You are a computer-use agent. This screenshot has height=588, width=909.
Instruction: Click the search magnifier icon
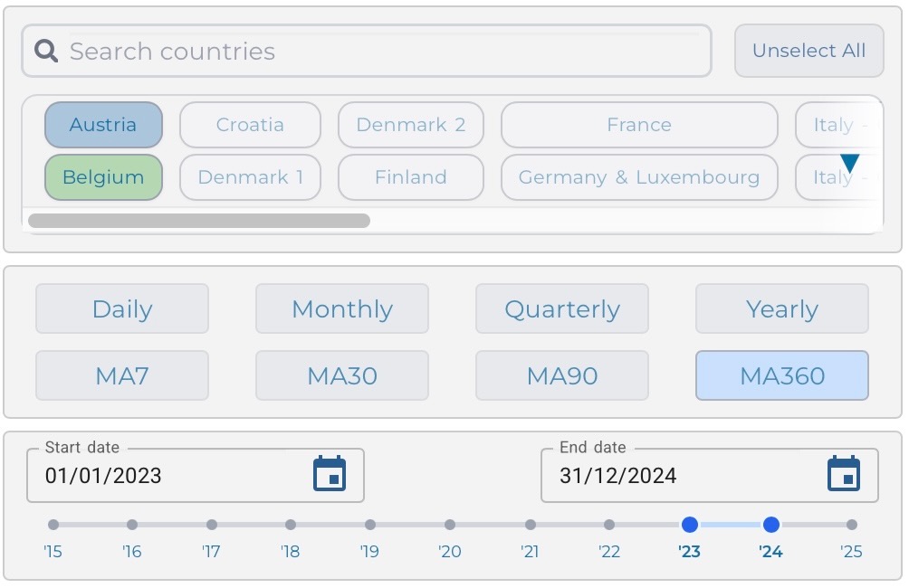(x=46, y=51)
